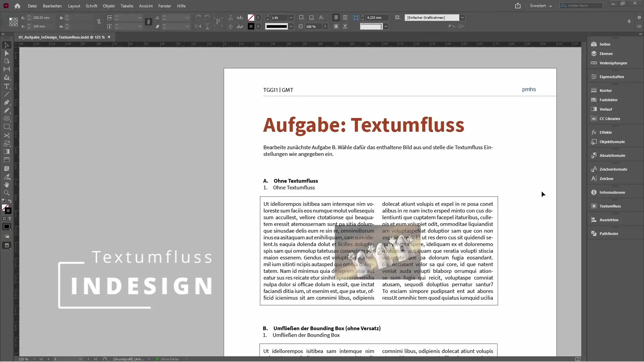Select the Gradient Swatch tool
644x362 pixels.
[x=7, y=152]
